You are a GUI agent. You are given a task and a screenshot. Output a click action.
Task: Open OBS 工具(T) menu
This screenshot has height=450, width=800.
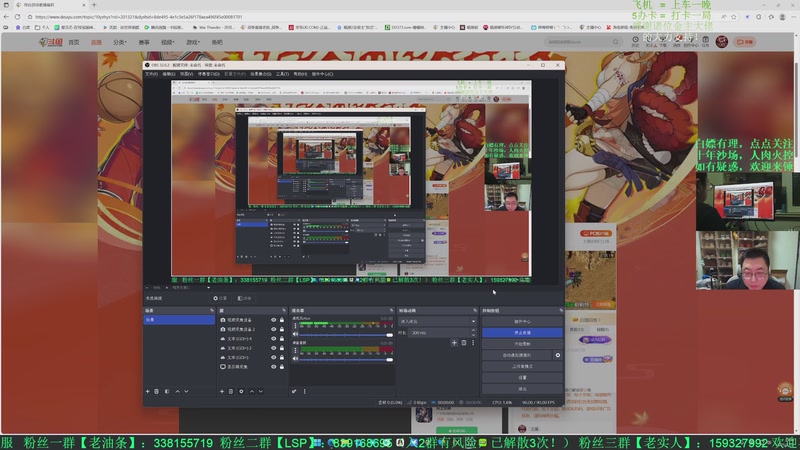tap(282, 74)
